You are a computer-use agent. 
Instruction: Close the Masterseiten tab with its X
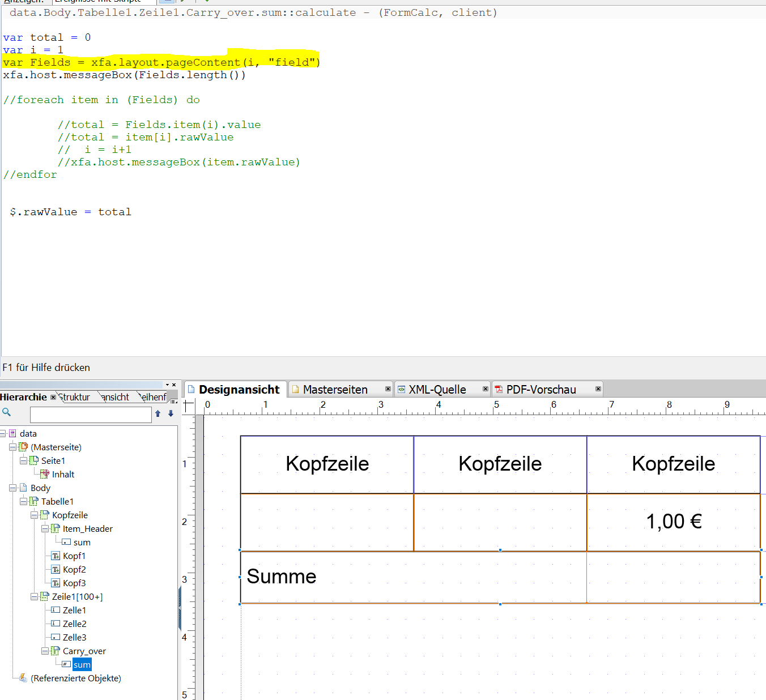(x=388, y=389)
